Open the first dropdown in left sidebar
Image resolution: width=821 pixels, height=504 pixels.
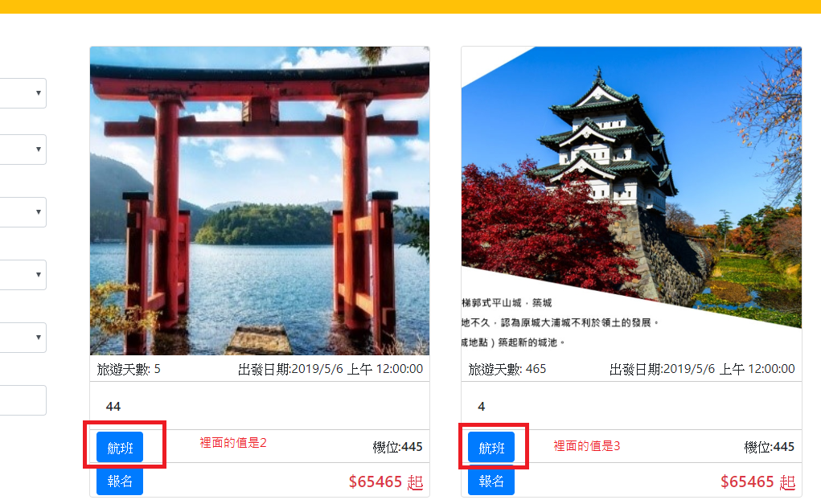click(x=23, y=93)
